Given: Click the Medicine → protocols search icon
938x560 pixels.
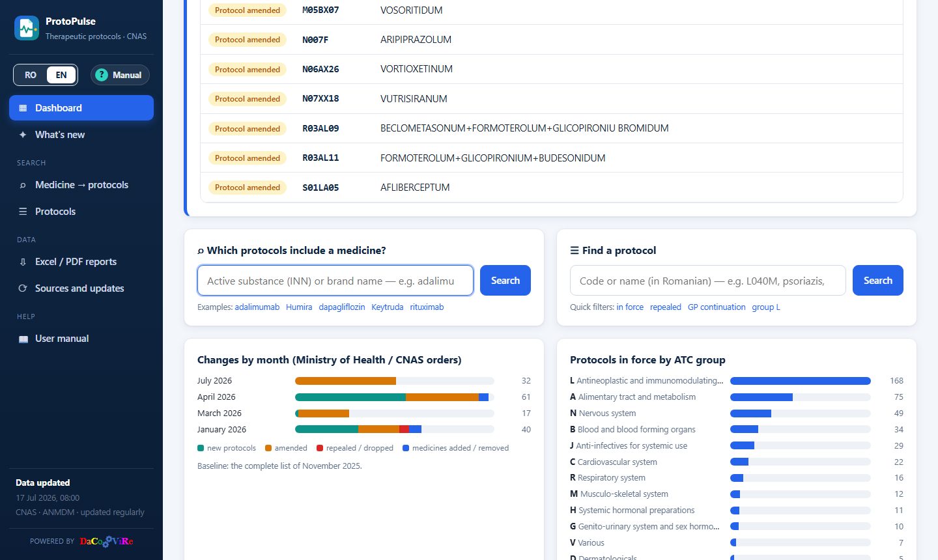Looking at the screenshot, I should (23, 185).
